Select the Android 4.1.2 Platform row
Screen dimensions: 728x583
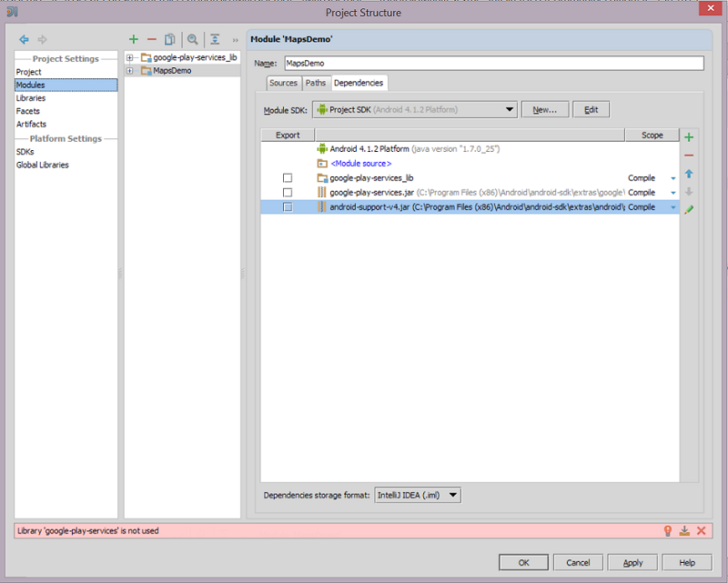pos(470,148)
